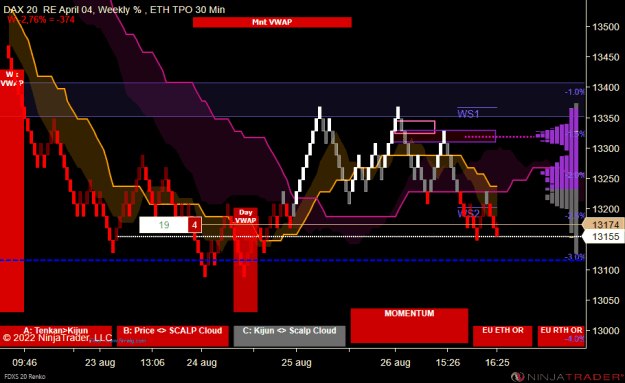Image resolution: width=625 pixels, height=383 pixels.
Task: Click the WS2 level label
Action: click(x=468, y=213)
